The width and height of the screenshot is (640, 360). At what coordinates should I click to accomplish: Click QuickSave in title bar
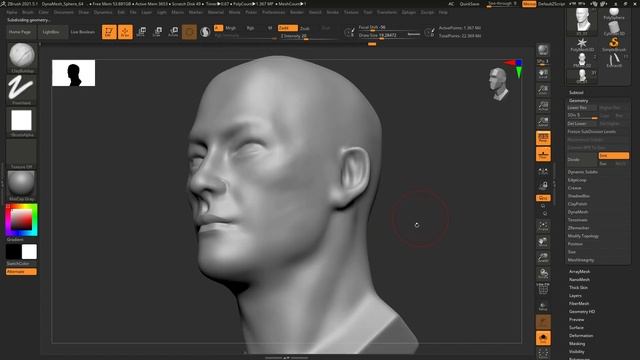click(x=469, y=4)
